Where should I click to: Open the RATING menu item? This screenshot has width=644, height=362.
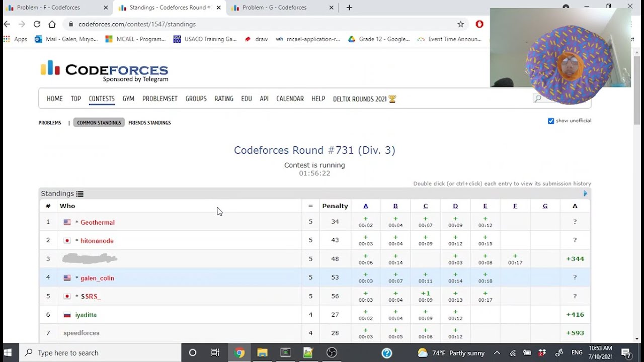click(x=224, y=99)
